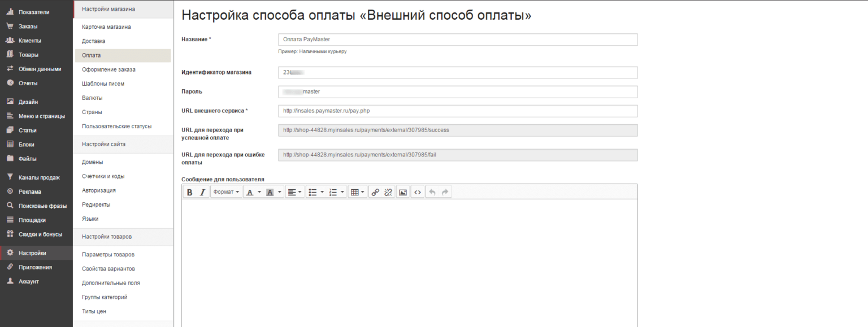Click the URL внешнего сервиса field

click(458, 111)
